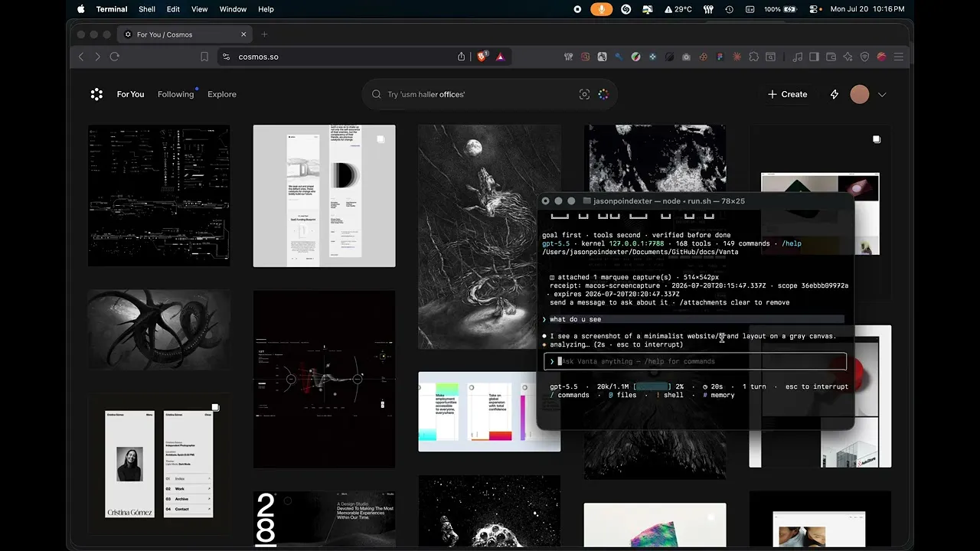Open the Leo AI sparkle icon
The height and width of the screenshot is (551, 980).
[x=848, y=57]
